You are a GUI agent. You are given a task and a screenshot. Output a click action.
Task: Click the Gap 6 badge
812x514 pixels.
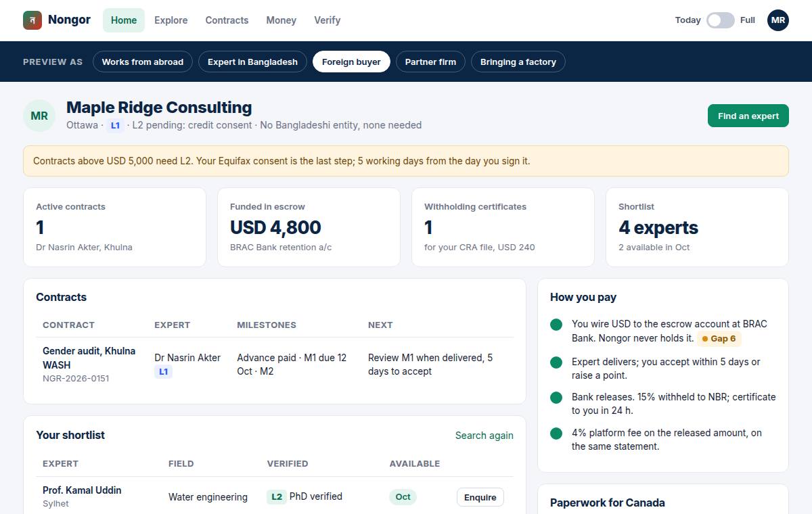(x=719, y=338)
